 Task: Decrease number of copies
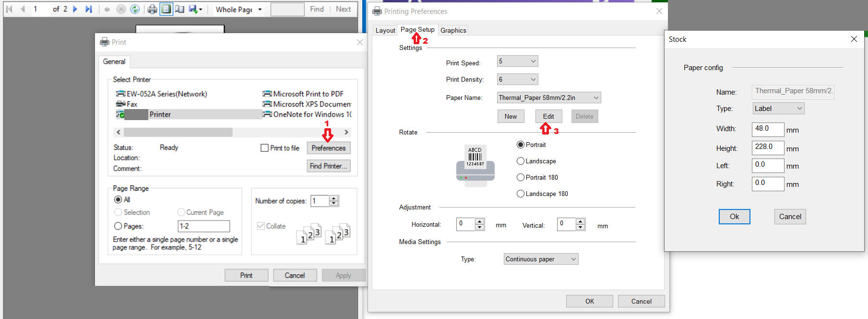[x=334, y=204]
